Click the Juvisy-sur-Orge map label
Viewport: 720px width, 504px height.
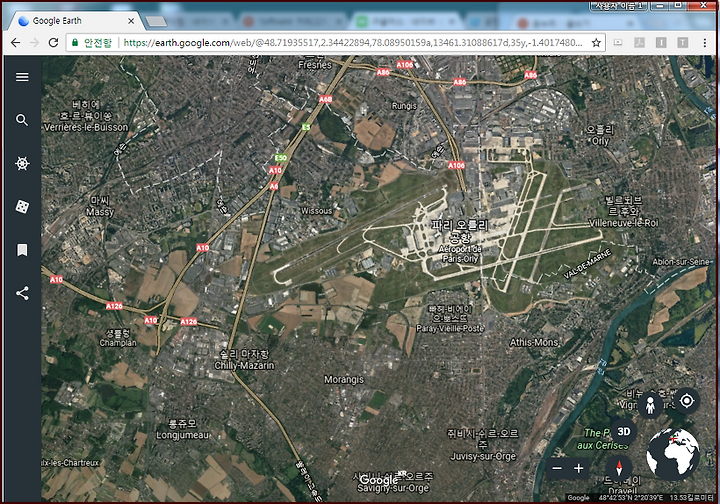click(483, 456)
